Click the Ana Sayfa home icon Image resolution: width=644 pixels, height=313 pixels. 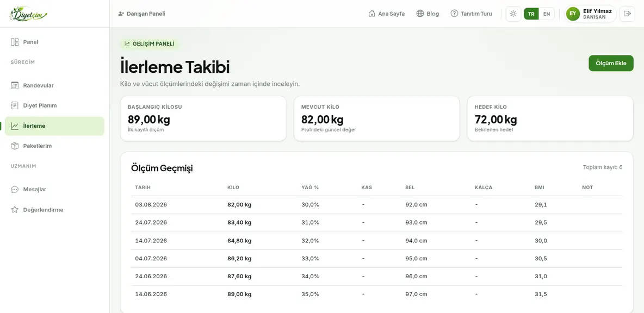point(371,14)
